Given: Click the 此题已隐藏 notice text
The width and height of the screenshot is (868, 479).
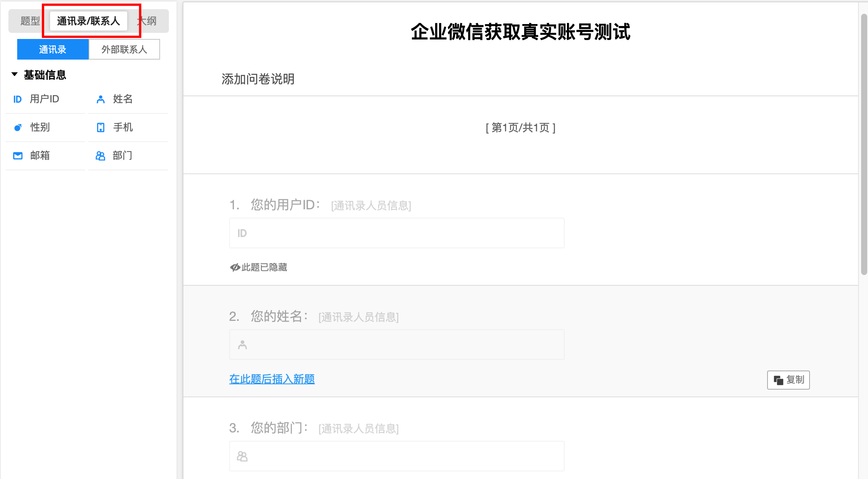Looking at the screenshot, I should click(x=264, y=267).
